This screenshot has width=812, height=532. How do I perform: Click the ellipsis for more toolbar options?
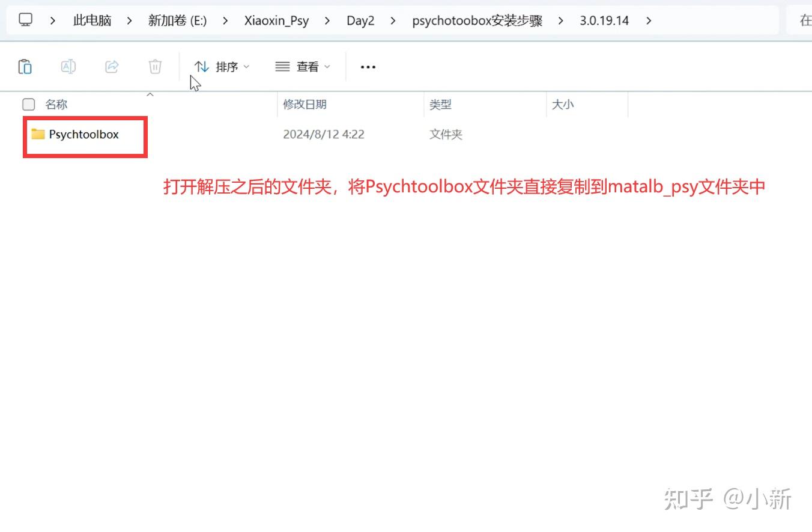367,66
